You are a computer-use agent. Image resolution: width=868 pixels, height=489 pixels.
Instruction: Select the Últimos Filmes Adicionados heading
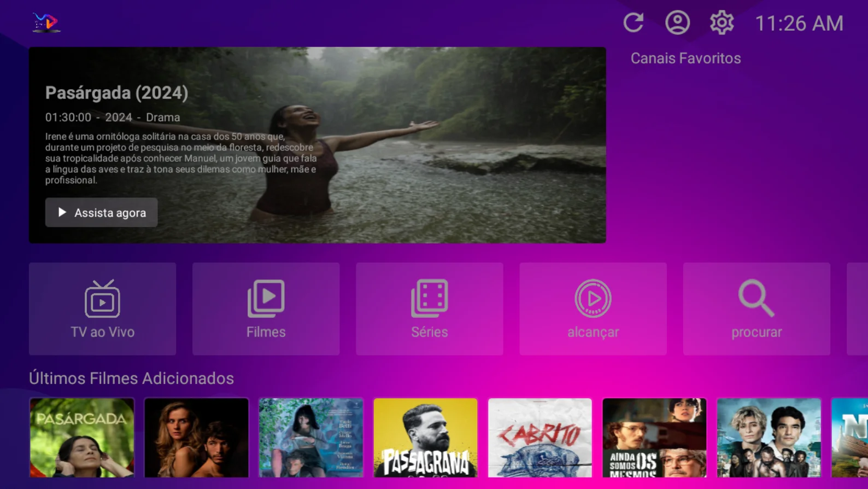[131, 378]
